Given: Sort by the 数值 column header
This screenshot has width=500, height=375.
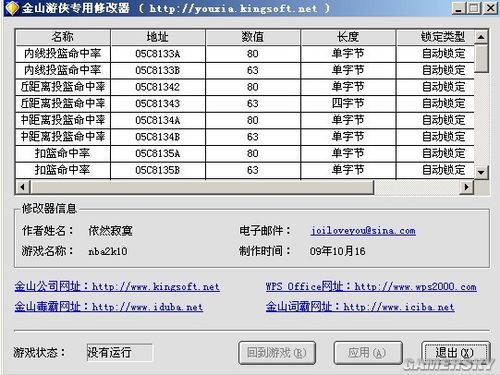Looking at the screenshot, I should (253, 37).
